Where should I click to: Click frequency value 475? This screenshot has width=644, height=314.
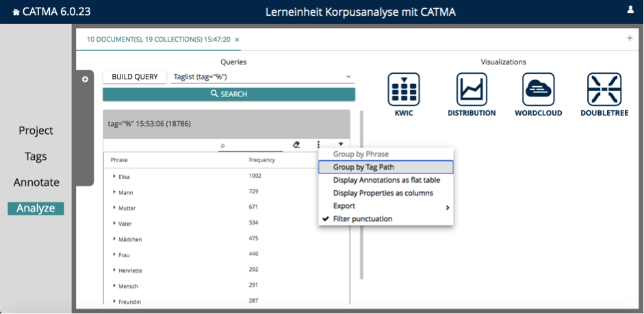[x=253, y=238]
